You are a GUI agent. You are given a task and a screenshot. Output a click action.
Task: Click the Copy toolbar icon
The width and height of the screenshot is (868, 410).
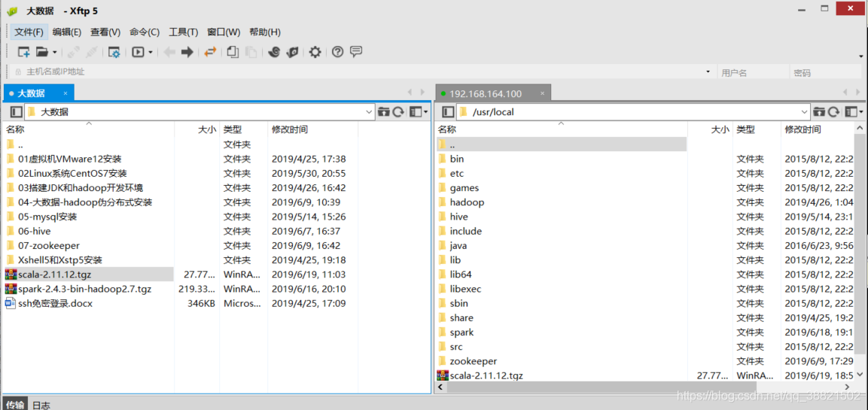[x=233, y=52]
